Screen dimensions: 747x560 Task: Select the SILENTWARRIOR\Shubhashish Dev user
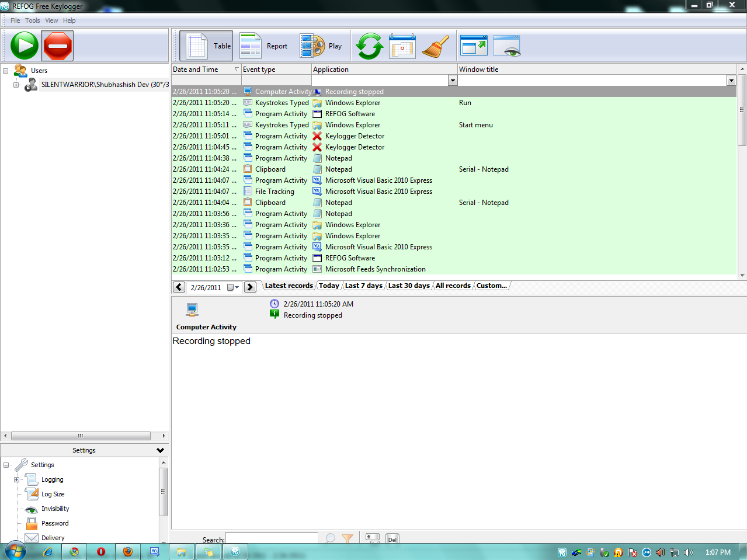105,85
